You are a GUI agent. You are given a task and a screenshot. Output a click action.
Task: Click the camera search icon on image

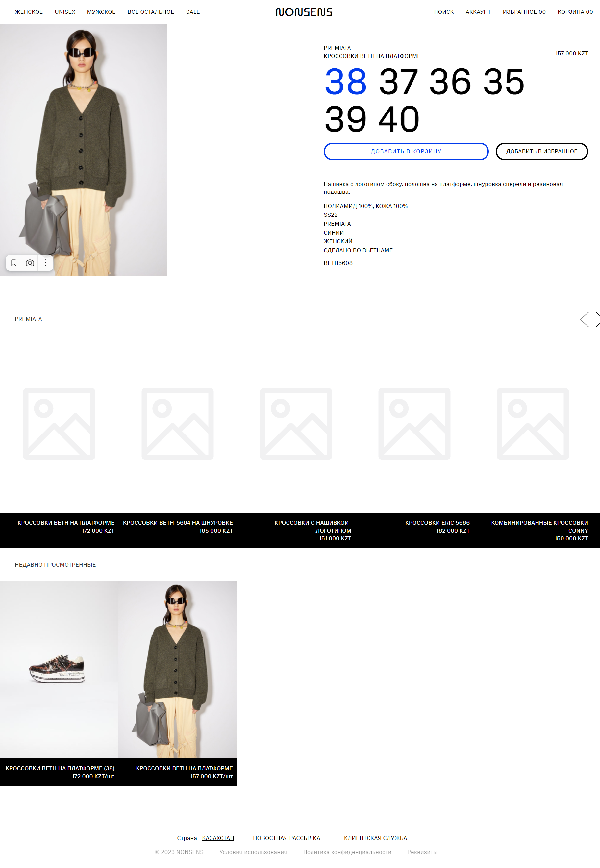[x=30, y=263]
